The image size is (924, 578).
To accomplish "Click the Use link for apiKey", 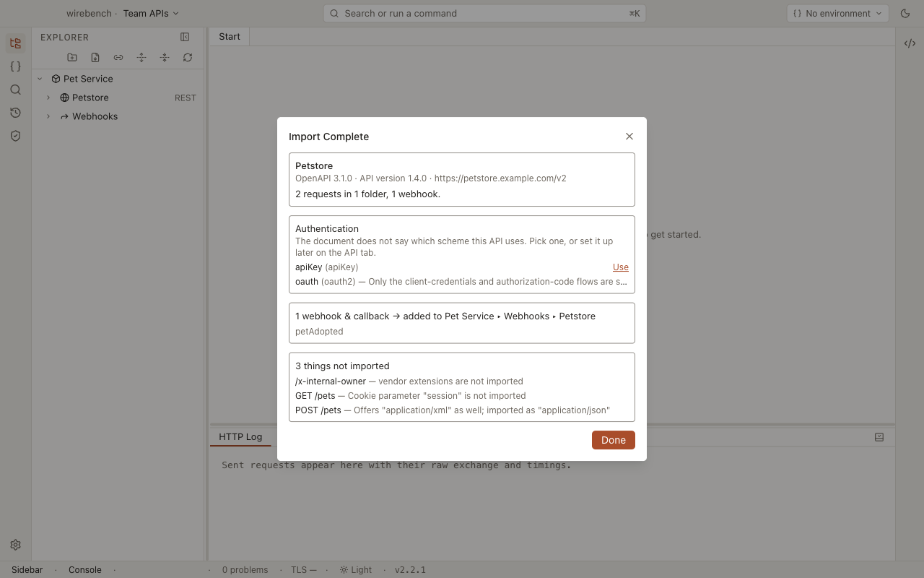I will pos(621,267).
